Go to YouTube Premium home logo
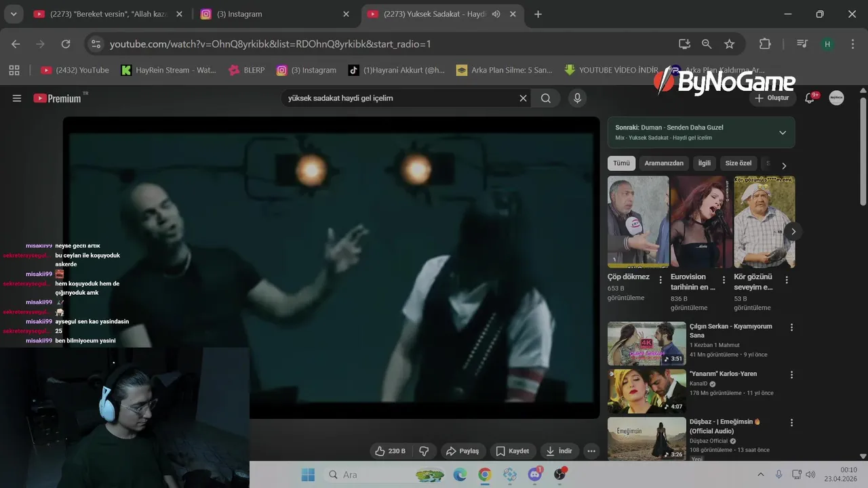Screen dimensions: 868x488 (x=57, y=98)
